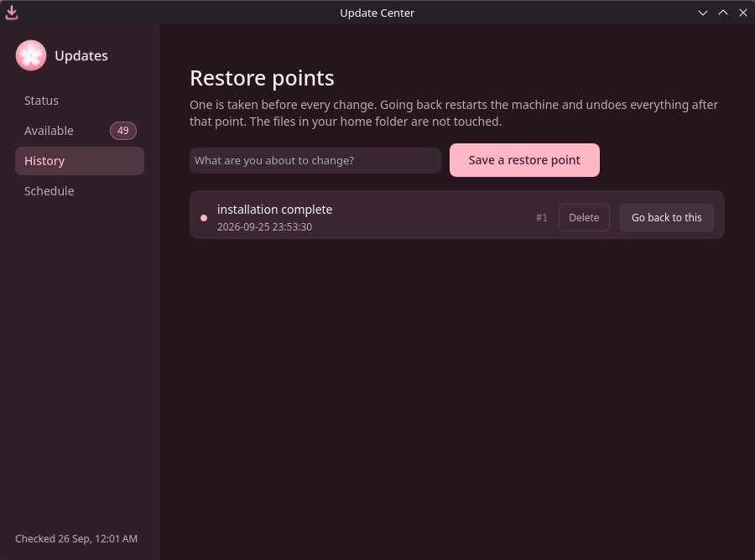The width and height of the screenshot is (755, 560).
Task: Click the pink dot beside installation complete
Action: point(204,218)
